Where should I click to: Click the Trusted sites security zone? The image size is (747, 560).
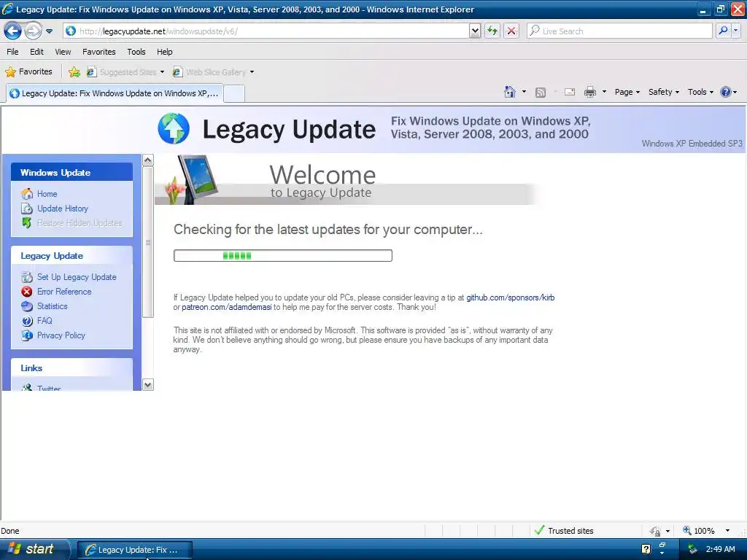click(564, 531)
